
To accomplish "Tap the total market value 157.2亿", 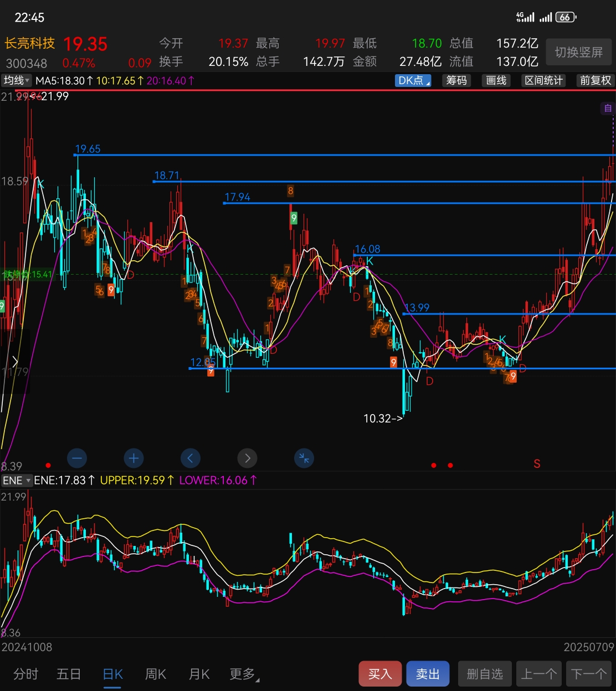I will click(x=517, y=43).
